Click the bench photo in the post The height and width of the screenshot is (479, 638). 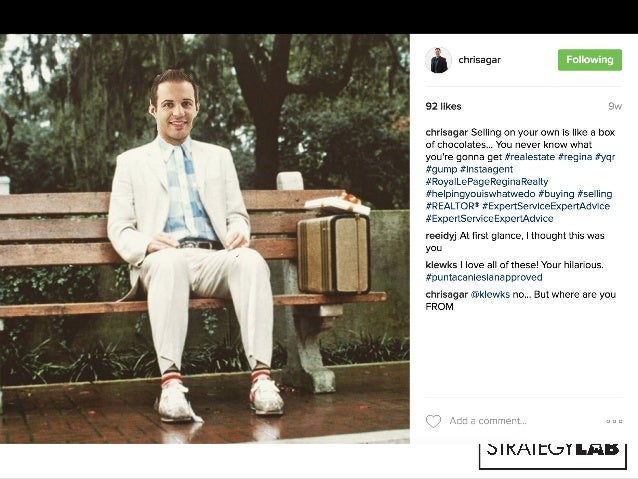(x=205, y=238)
